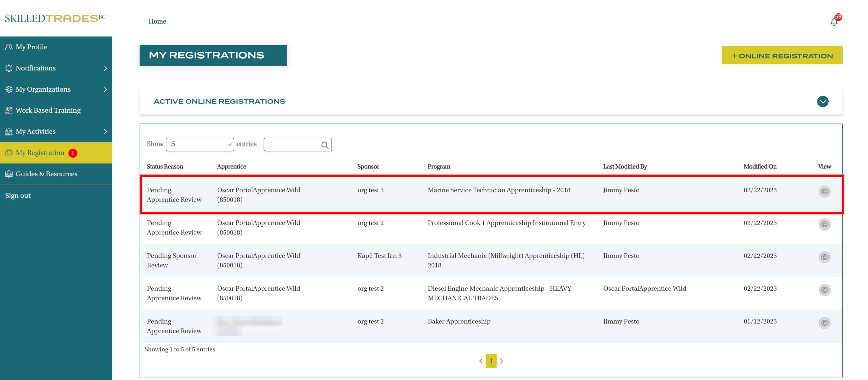This screenshot has width=868, height=380.
Task: View the Baker Apprenticeship registration
Action: coord(824,323)
